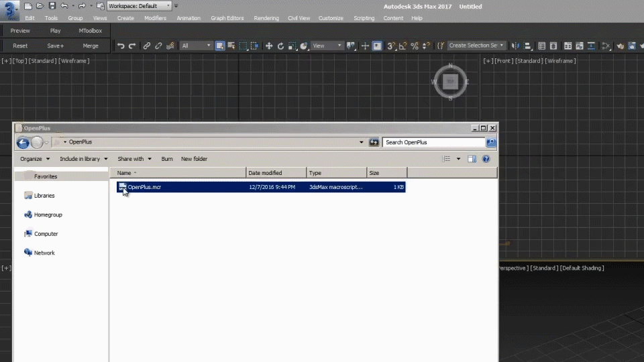Toggle Window/Crossing selection mode
The width and height of the screenshot is (644, 362).
pos(255,46)
